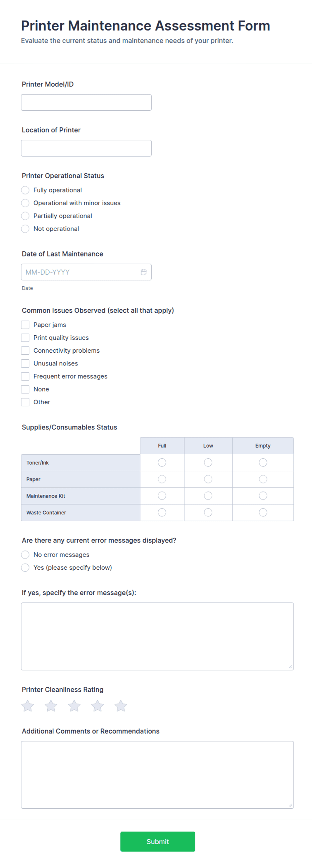Rate cleanliness with the fifth star
The height and width of the screenshot is (868, 312).
pos(121,706)
